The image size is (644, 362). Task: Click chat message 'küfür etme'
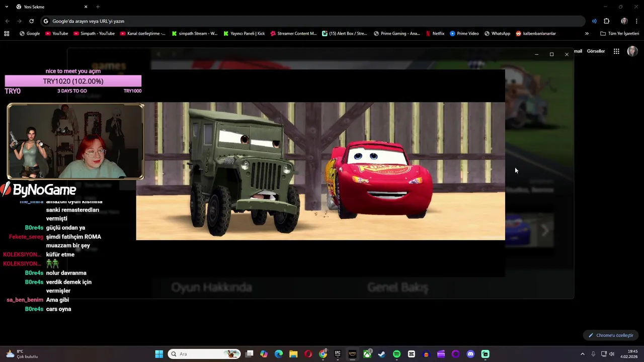point(60,255)
